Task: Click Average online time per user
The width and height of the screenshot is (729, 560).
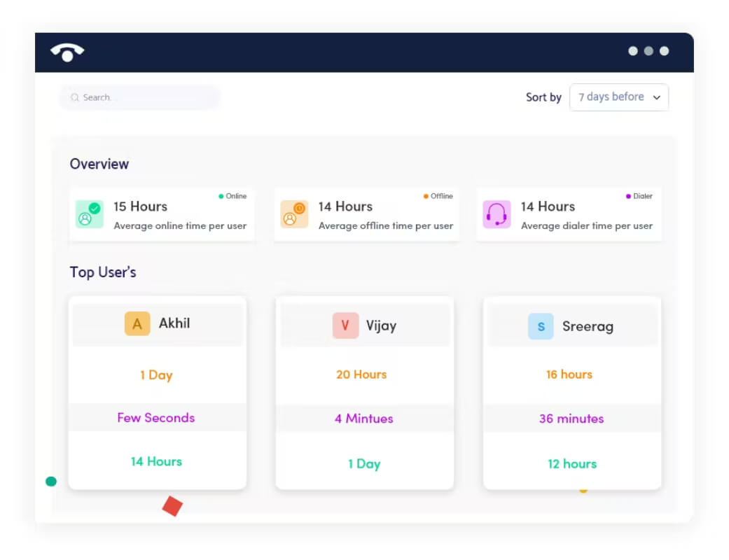Action: pos(180,226)
